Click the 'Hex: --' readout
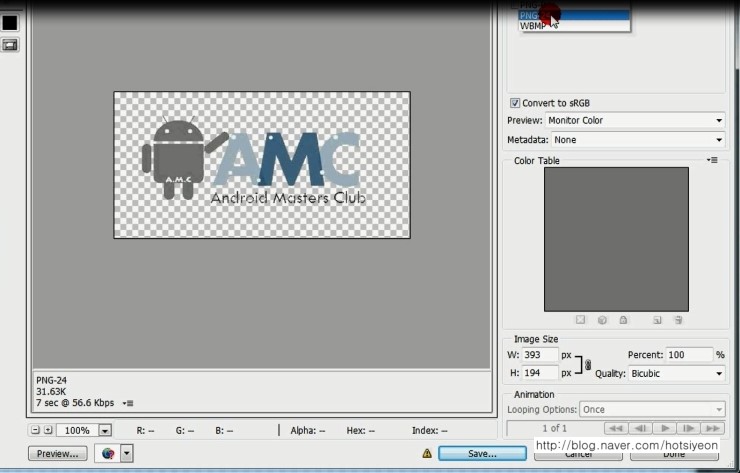The width and height of the screenshot is (740, 473). pos(361,431)
